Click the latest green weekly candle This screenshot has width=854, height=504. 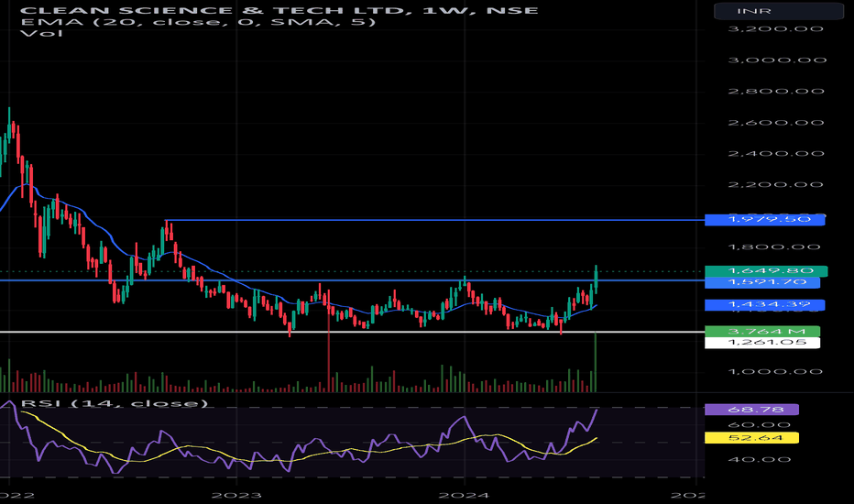click(x=596, y=279)
